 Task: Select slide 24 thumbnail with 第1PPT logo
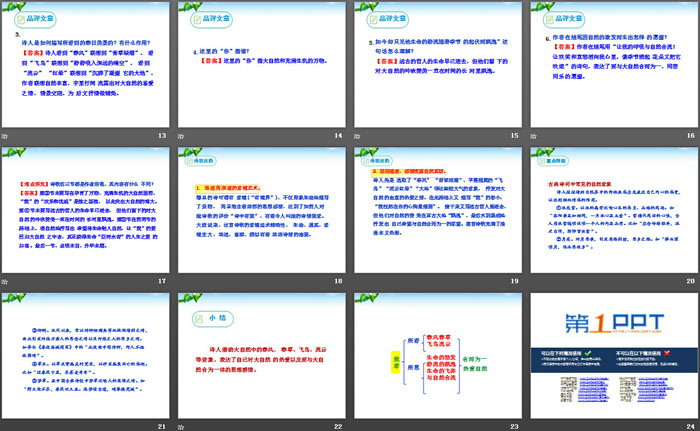[614, 356]
